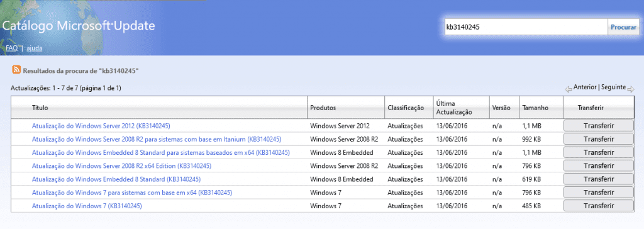This screenshot has height=229, width=644.
Task: Click Transferir for Embedded 8 Standard x64
Action: tap(599, 152)
